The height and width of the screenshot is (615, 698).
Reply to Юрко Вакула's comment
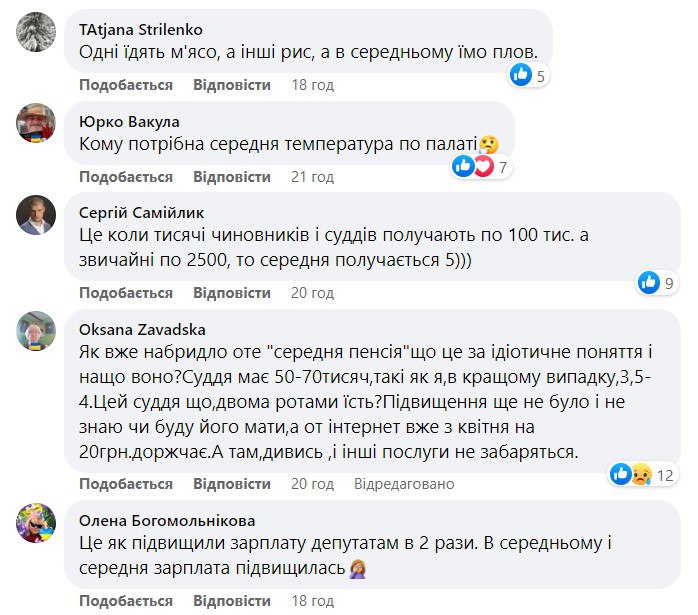[x=232, y=177]
